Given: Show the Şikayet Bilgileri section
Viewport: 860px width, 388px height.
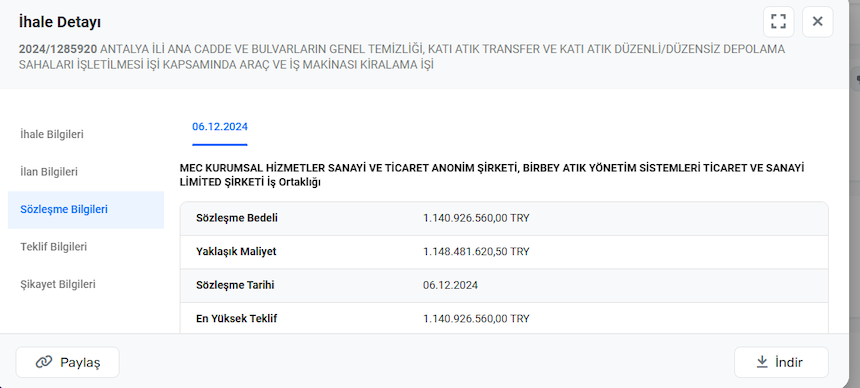Looking at the screenshot, I should (x=58, y=284).
